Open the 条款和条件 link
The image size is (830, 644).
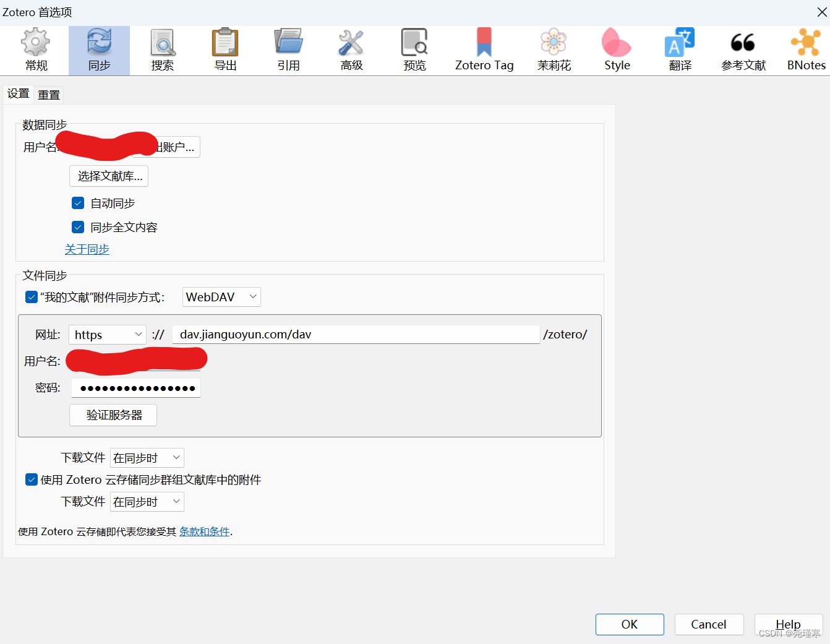(x=205, y=531)
